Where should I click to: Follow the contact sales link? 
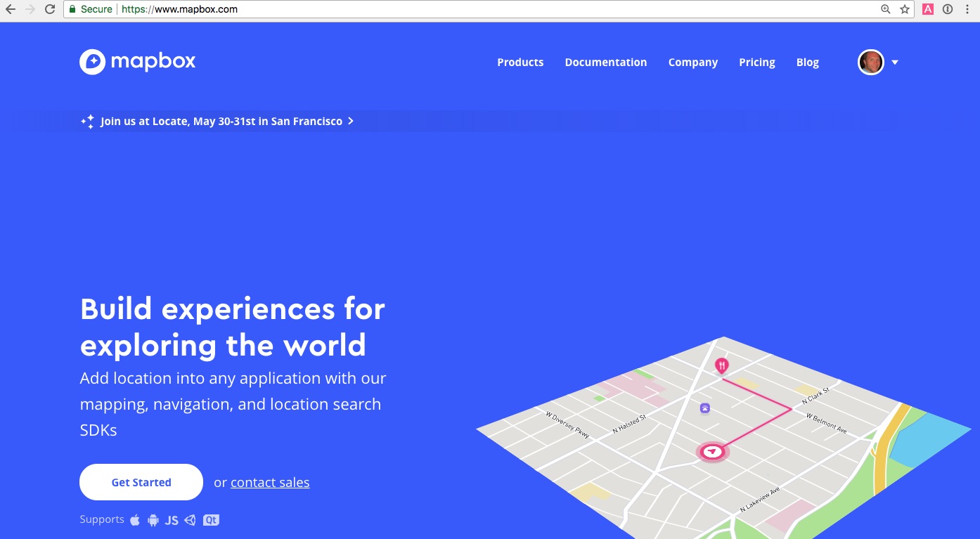click(270, 482)
